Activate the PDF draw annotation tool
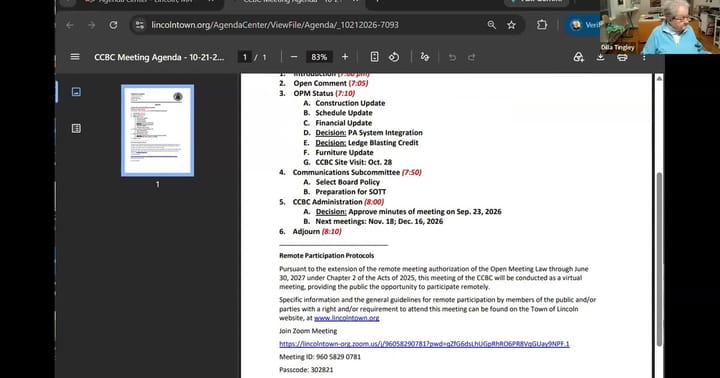 coord(425,57)
